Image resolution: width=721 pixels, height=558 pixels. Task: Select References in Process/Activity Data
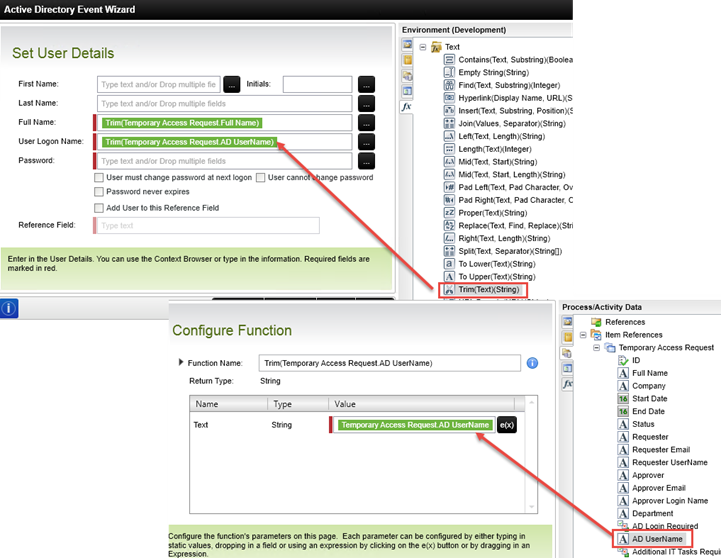618,322
